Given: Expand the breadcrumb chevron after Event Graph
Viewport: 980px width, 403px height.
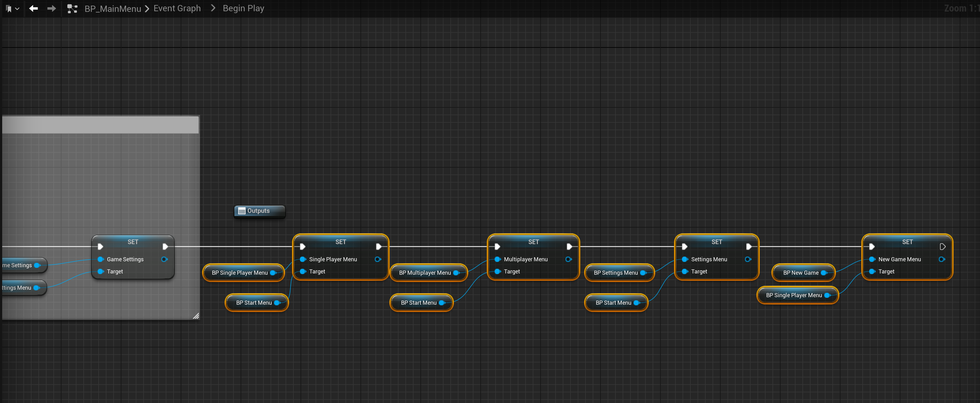Looking at the screenshot, I should pyautogui.click(x=213, y=8).
